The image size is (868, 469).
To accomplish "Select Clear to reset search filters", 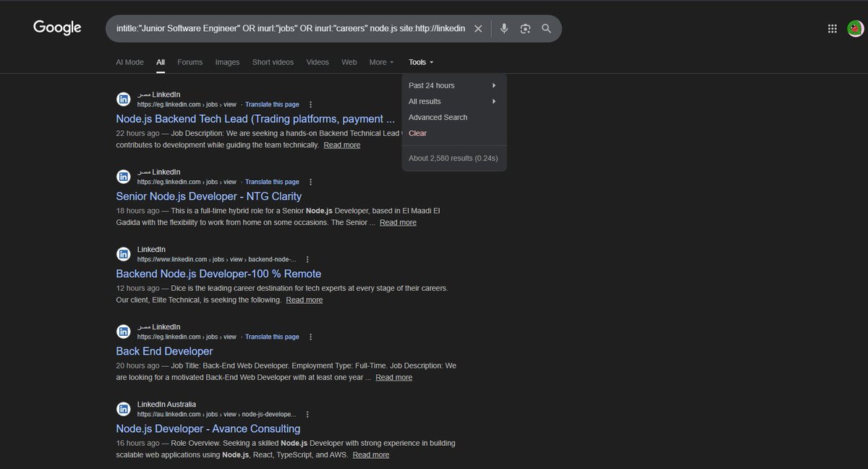I will point(417,133).
